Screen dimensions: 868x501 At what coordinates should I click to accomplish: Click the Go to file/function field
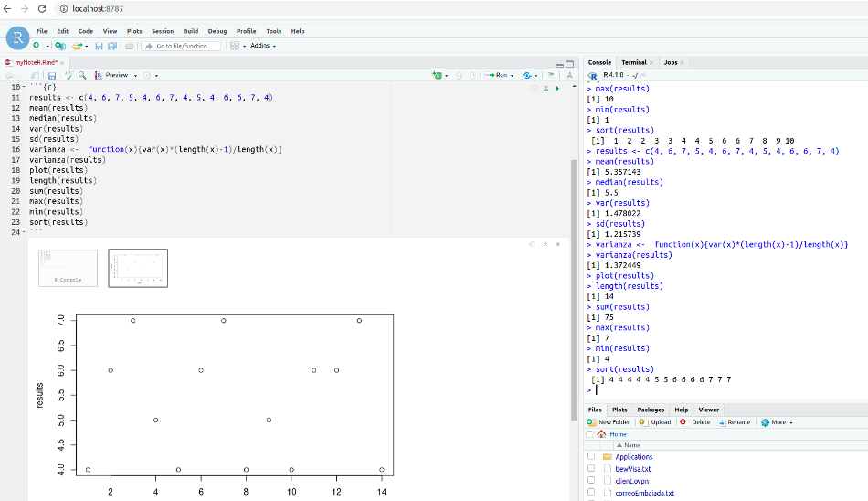pos(182,46)
